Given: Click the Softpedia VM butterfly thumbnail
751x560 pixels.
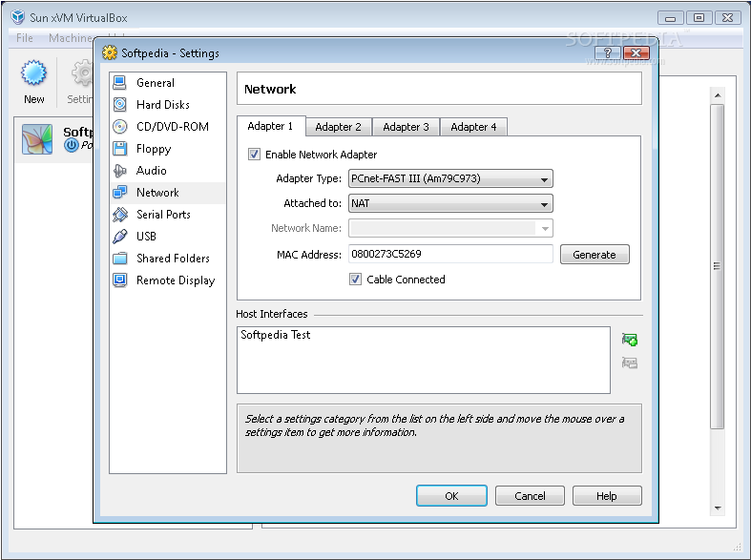Looking at the screenshot, I should click(37, 139).
